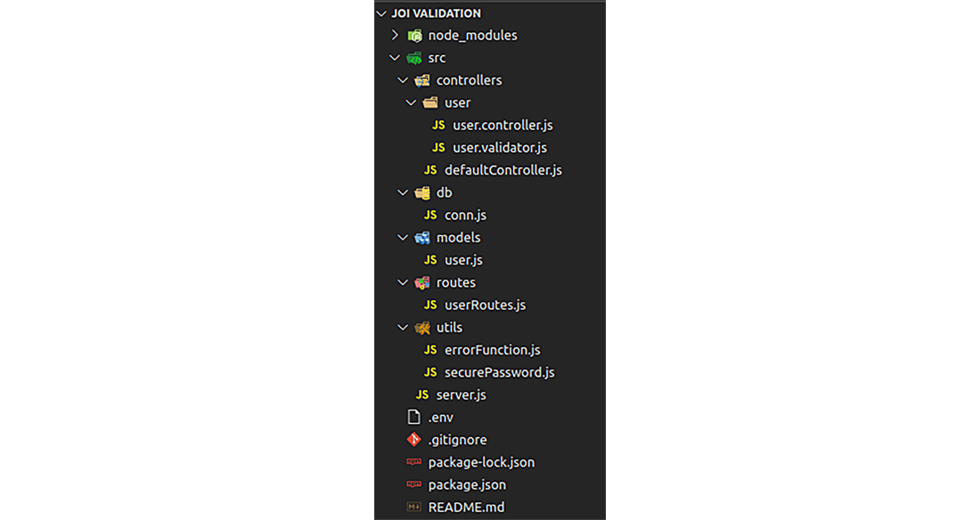The image size is (980, 520).
Task: Click the src folder icon
Action: (x=415, y=57)
